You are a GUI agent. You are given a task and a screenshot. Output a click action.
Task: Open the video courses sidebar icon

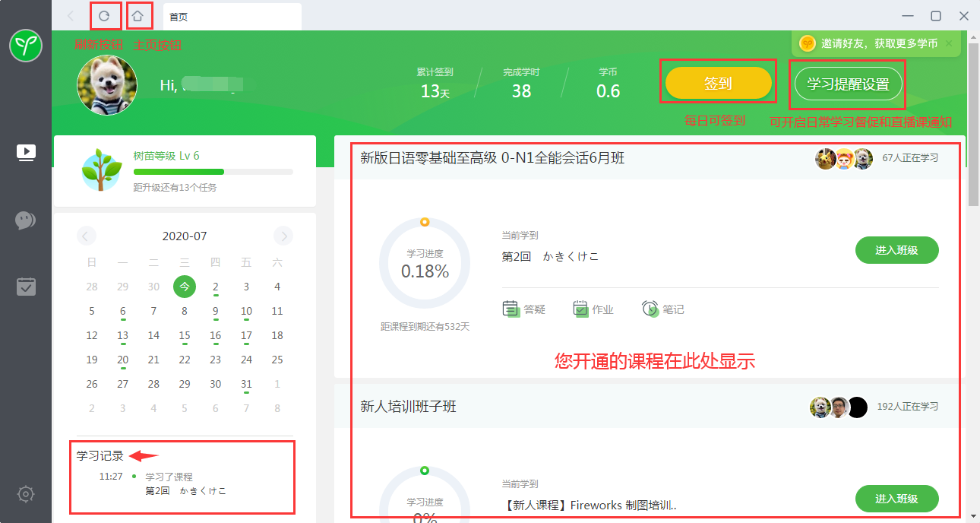coord(26,153)
